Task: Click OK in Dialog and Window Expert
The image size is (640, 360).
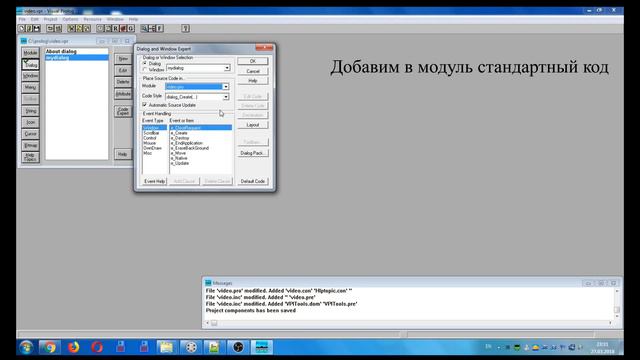Action: pos(253,61)
